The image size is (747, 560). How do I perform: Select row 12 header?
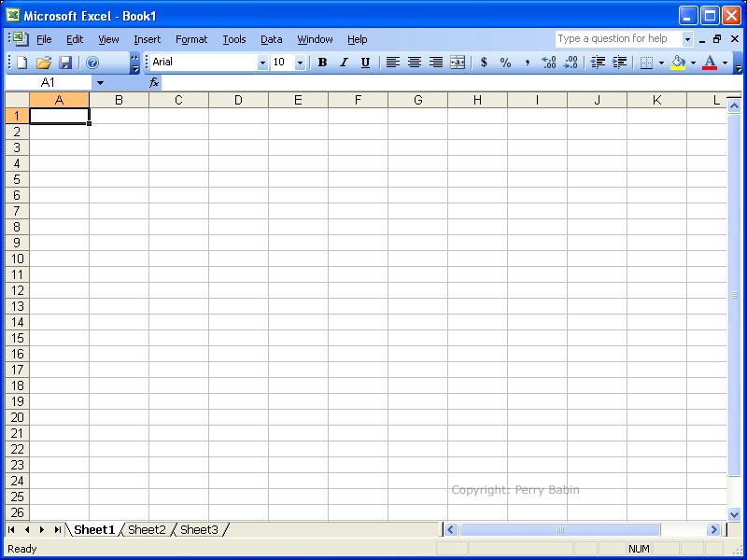point(17,290)
